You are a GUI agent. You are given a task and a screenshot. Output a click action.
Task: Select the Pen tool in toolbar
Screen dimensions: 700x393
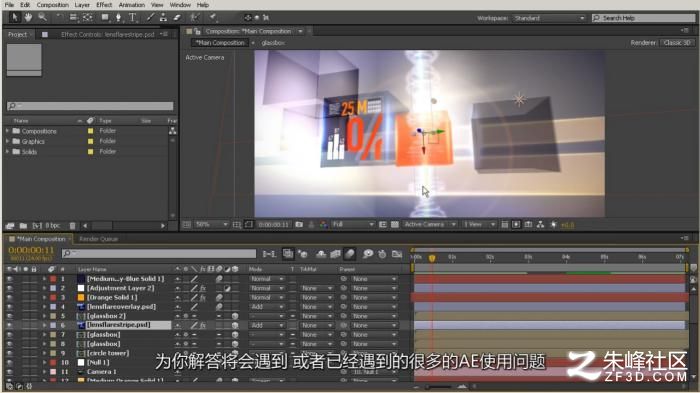click(x=118, y=17)
